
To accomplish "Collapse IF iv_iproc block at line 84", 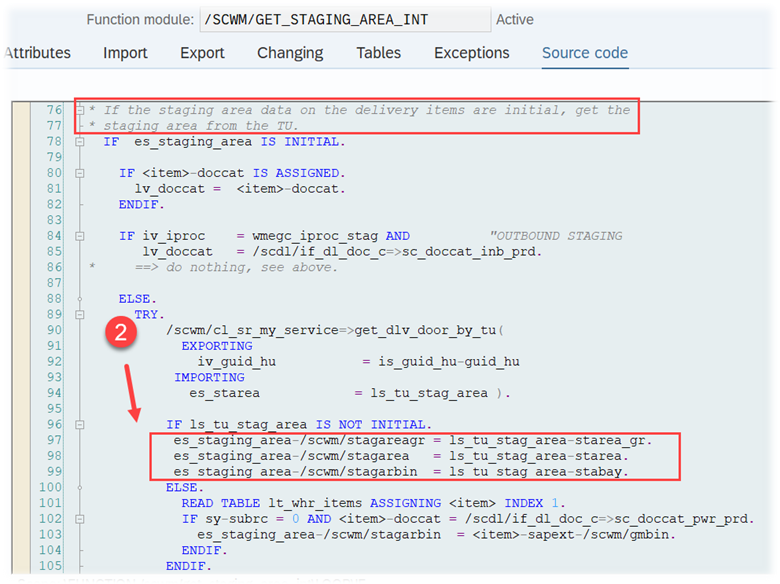I will (80, 236).
